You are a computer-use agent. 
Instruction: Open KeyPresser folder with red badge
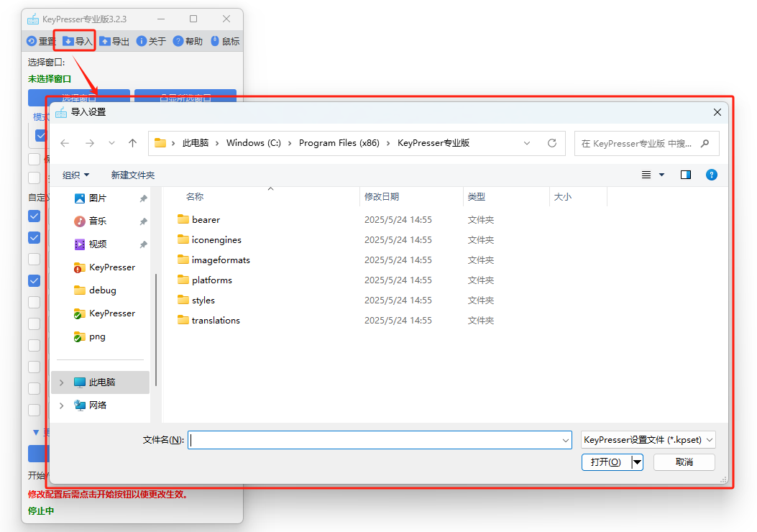(x=104, y=267)
